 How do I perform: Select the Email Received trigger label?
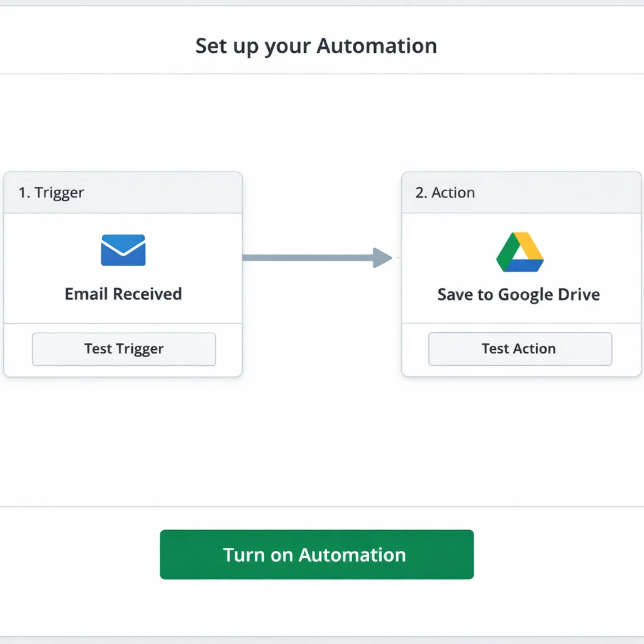coord(123,294)
